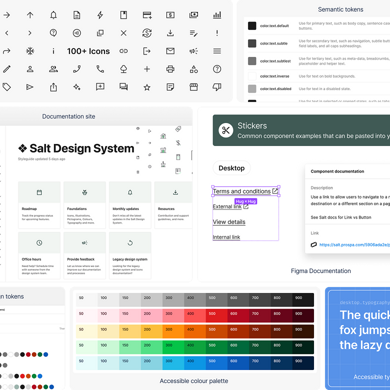Open the Resources card
Screen dimensions: 390x390
pyautogui.click(x=173, y=205)
